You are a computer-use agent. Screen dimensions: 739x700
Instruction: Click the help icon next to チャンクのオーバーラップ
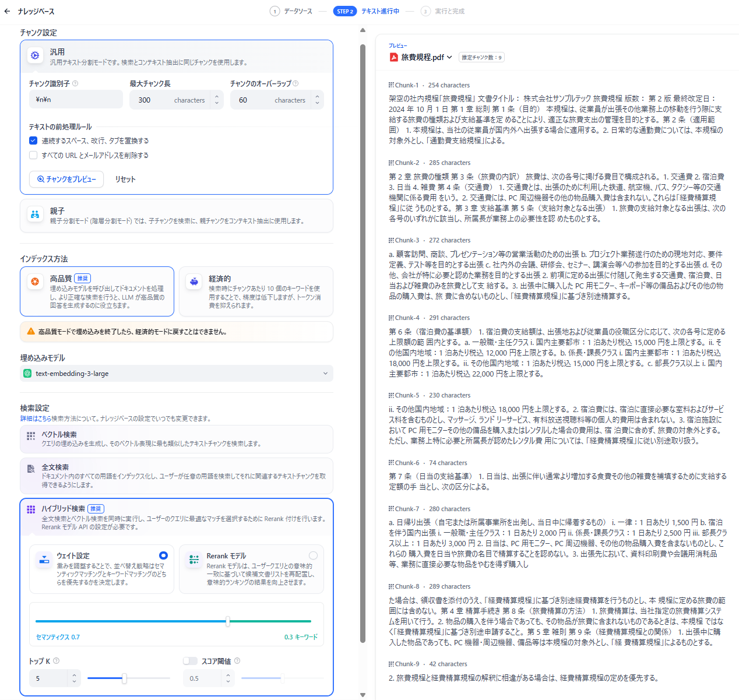click(295, 83)
